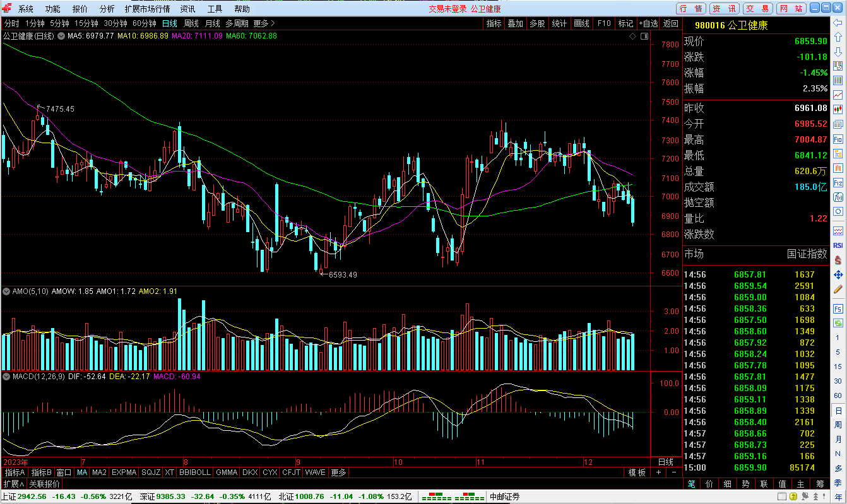Open the 系统 menu
The image size is (847, 504).
click(26, 9)
